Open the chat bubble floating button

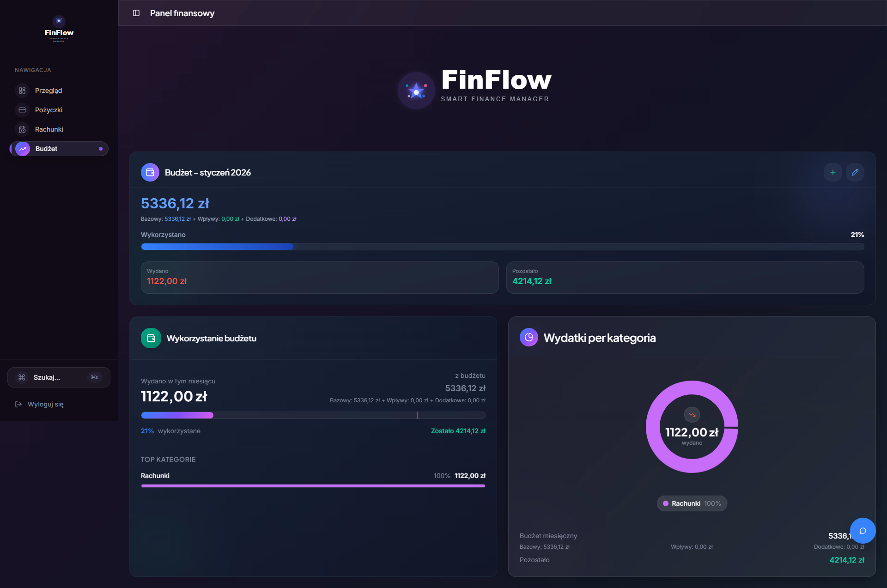(863, 531)
